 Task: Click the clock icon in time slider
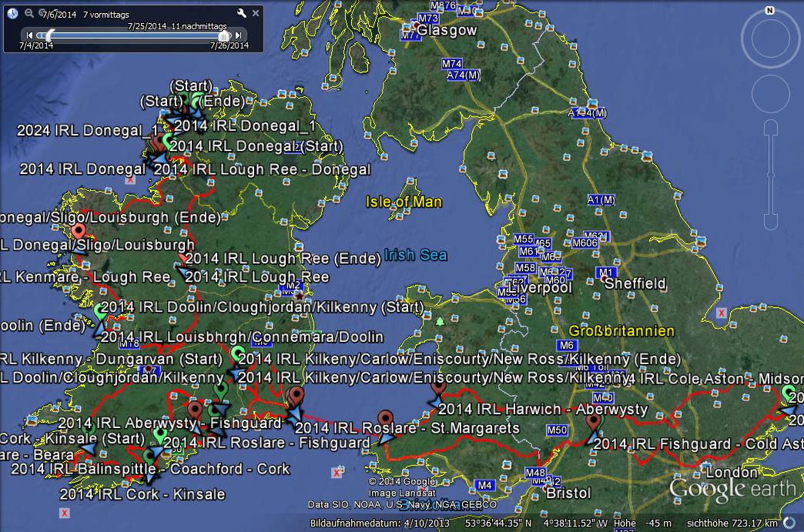[12, 13]
